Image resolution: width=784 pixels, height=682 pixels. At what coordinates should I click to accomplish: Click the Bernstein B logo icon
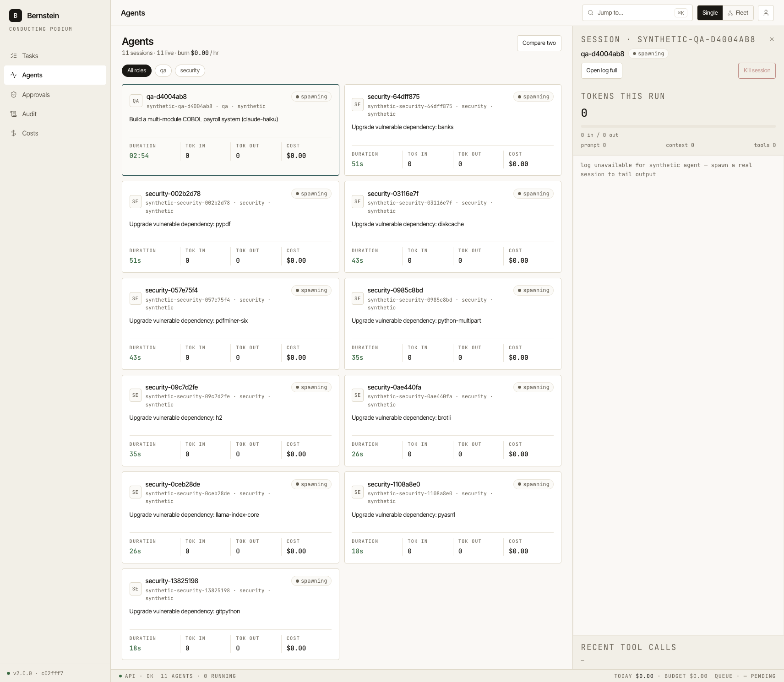pyautogui.click(x=16, y=16)
